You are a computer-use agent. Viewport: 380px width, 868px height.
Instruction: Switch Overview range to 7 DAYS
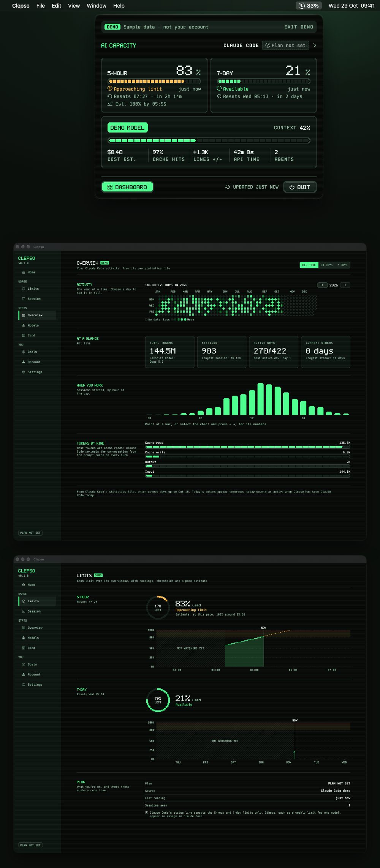coord(342,265)
